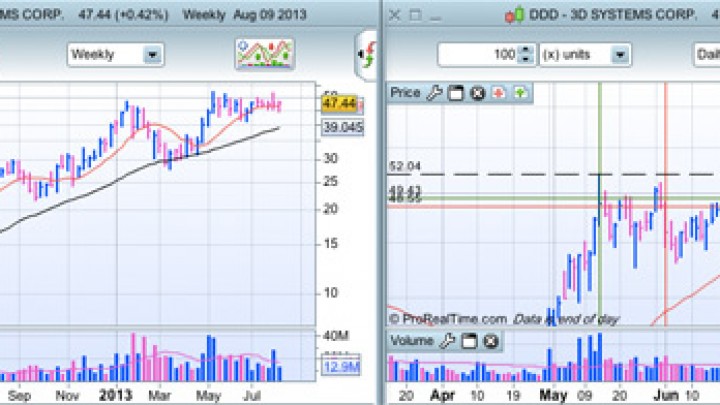The width and height of the screenshot is (720, 405).
Task: Click the 100 quantity input field
Action: (x=478, y=55)
